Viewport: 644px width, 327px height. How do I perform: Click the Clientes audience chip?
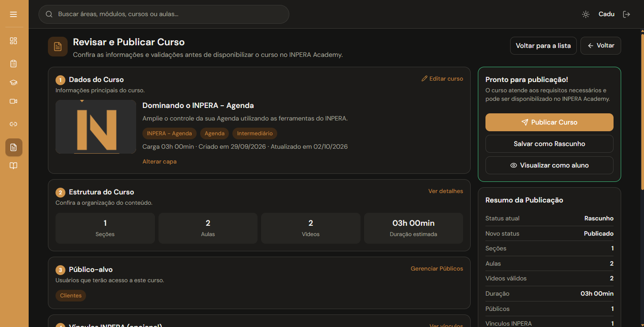pos(71,296)
